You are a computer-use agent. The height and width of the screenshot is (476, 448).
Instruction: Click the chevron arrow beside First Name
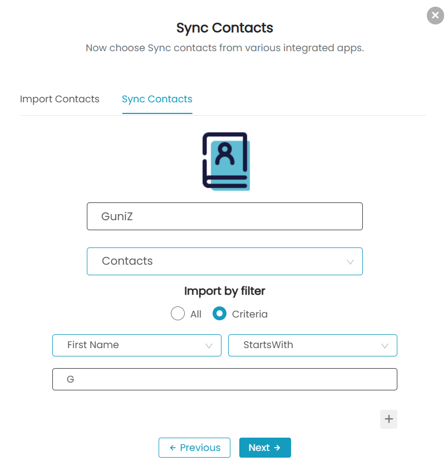click(x=209, y=346)
